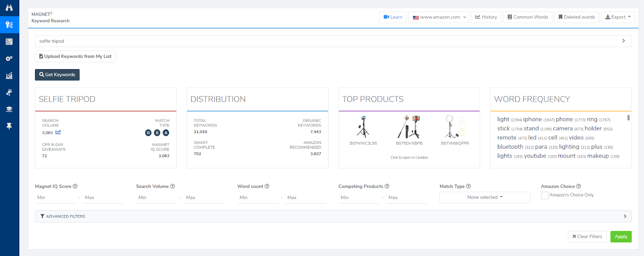Open Deleted words list
Screen dimensions: 644x256
tap(576, 17)
